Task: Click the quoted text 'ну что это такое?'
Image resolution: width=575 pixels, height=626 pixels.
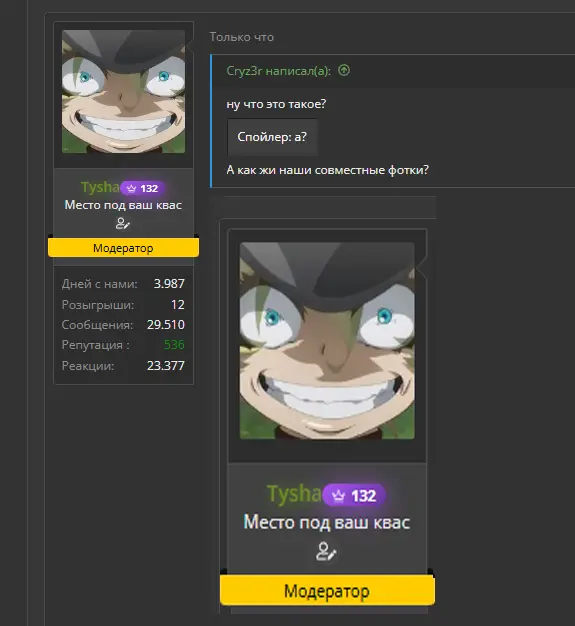Action: click(x=276, y=104)
